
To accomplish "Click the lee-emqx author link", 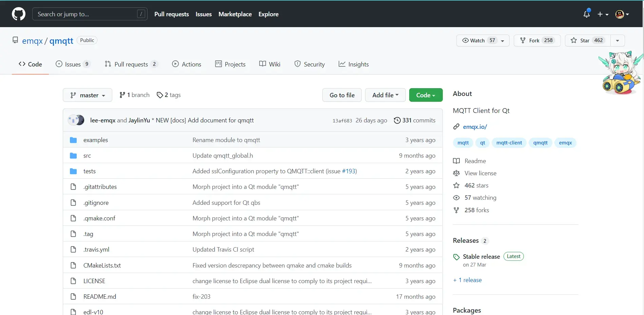I will (103, 120).
